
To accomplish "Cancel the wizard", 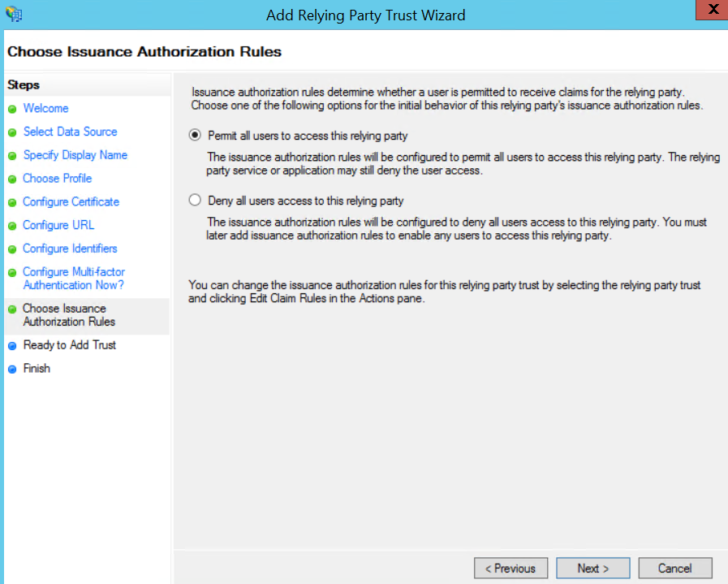I will (x=675, y=569).
